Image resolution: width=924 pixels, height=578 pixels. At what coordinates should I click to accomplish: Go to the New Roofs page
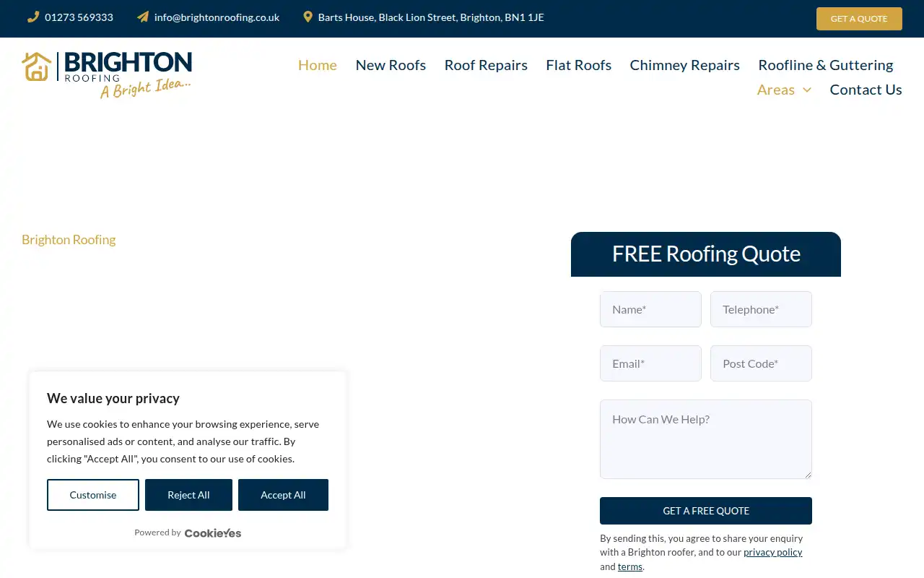[391, 65]
